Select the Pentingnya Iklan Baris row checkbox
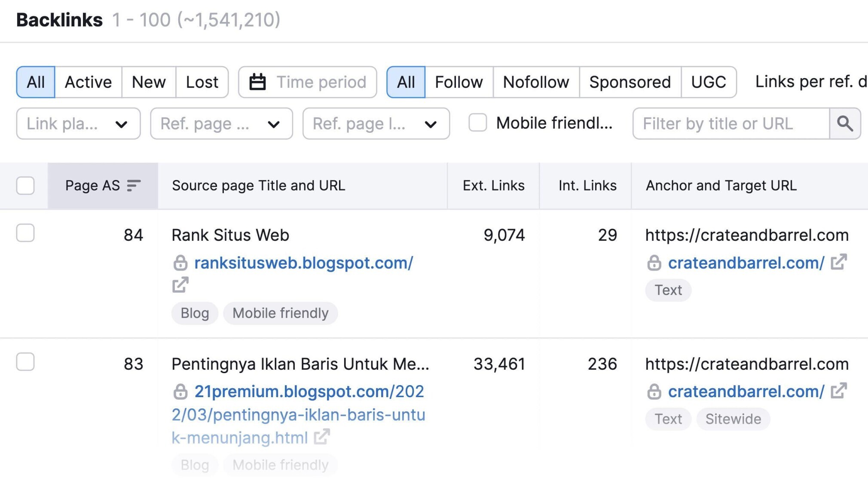This screenshot has width=868, height=487. (x=25, y=362)
